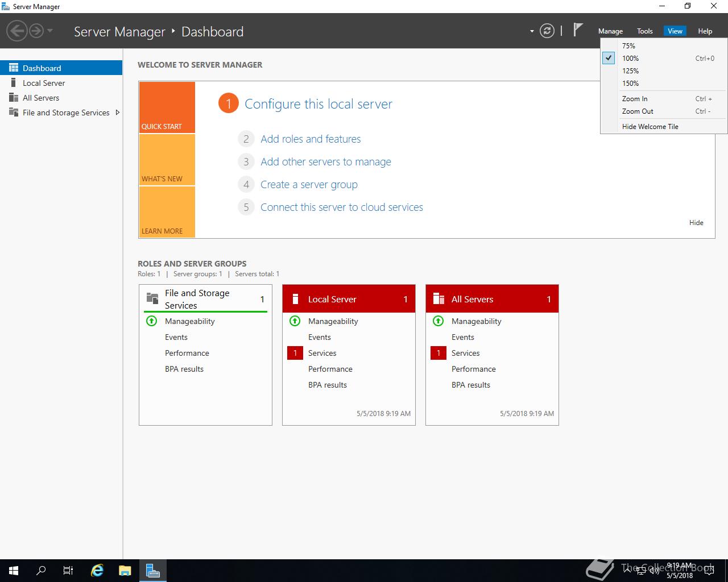Open File and Storage Services sidebar item

pos(61,113)
